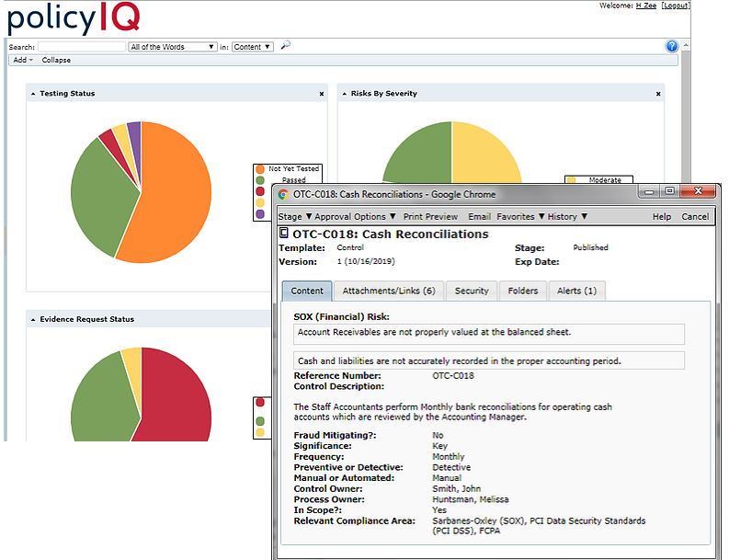Click the H Zee user link
Image resolution: width=729 pixels, height=560 pixels.
[645, 6]
